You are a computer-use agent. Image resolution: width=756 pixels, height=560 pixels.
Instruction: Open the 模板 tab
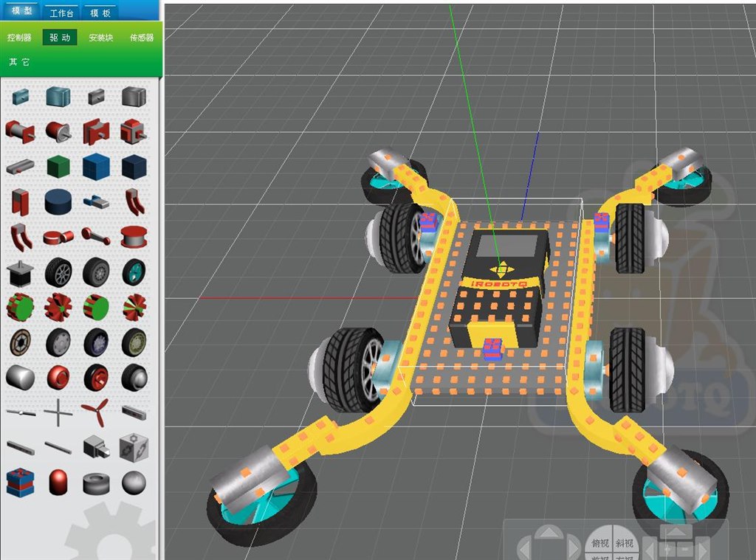[x=100, y=13]
